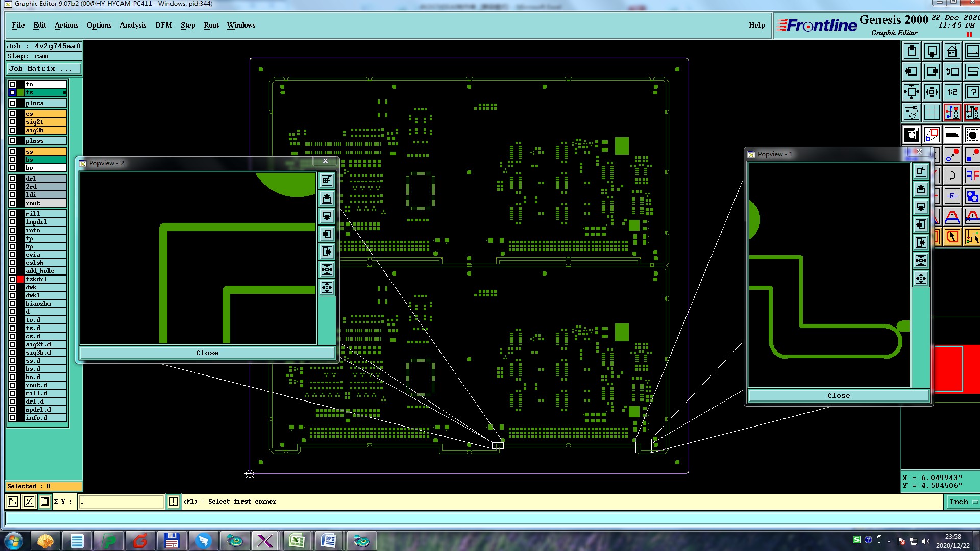Toggle the checkbox for layer drl
Image resolution: width=980 pixels, height=551 pixels.
click(12, 179)
